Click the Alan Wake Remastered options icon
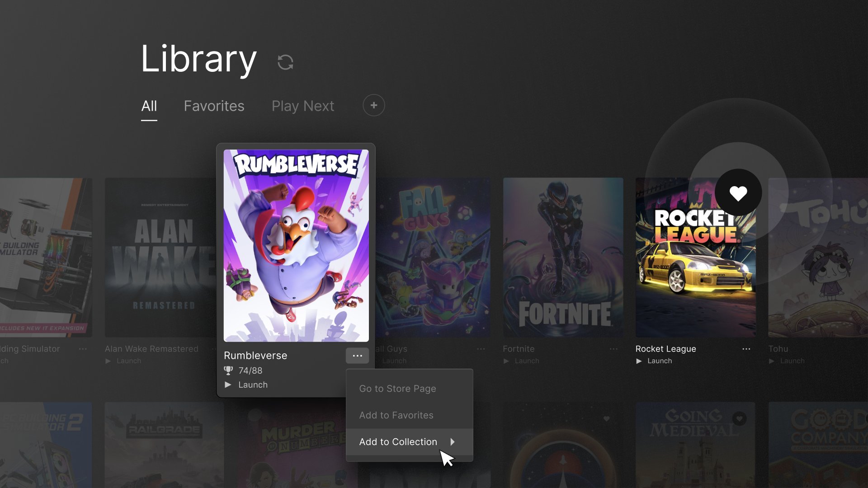 click(x=213, y=348)
